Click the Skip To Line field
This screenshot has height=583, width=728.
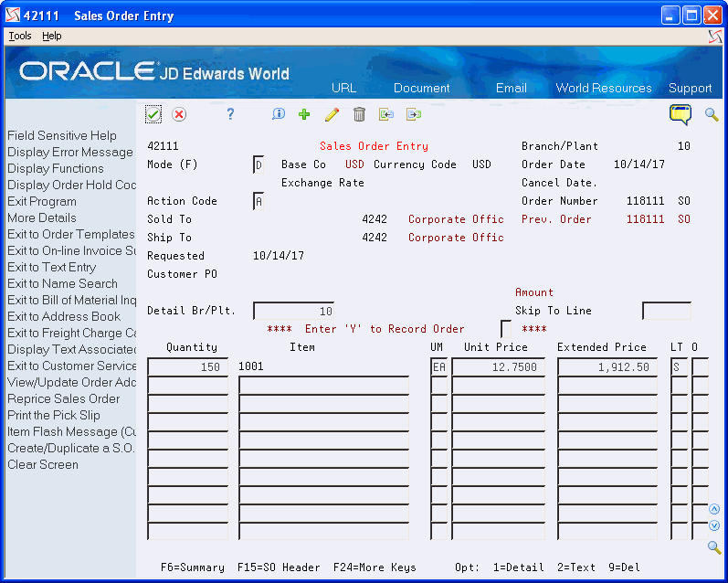pyautogui.click(x=667, y=311)
